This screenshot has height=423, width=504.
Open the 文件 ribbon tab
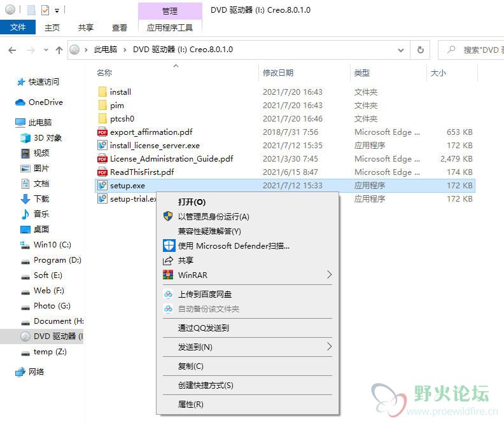pyautogui.click(x=18, y=27)
